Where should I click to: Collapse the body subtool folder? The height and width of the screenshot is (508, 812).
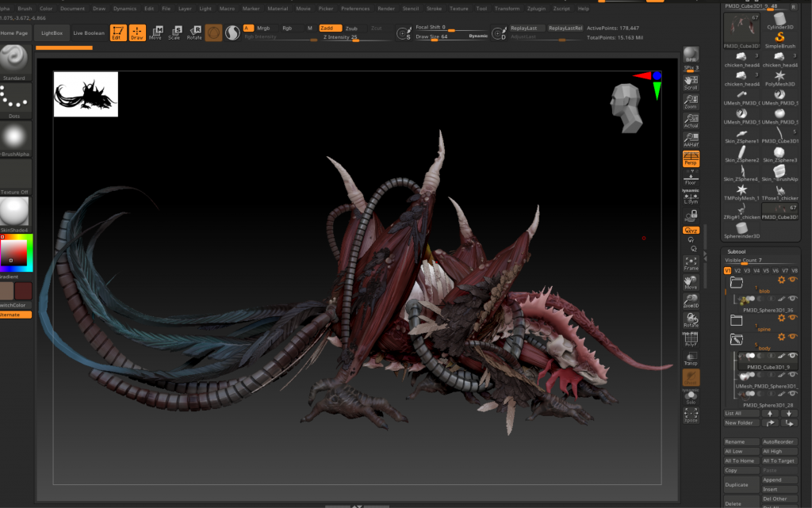(737, 339)
